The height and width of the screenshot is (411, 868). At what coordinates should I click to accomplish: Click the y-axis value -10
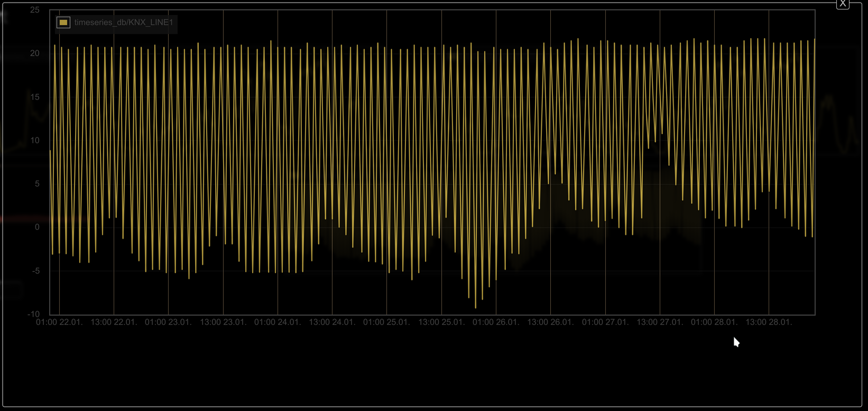click(33, 314)
